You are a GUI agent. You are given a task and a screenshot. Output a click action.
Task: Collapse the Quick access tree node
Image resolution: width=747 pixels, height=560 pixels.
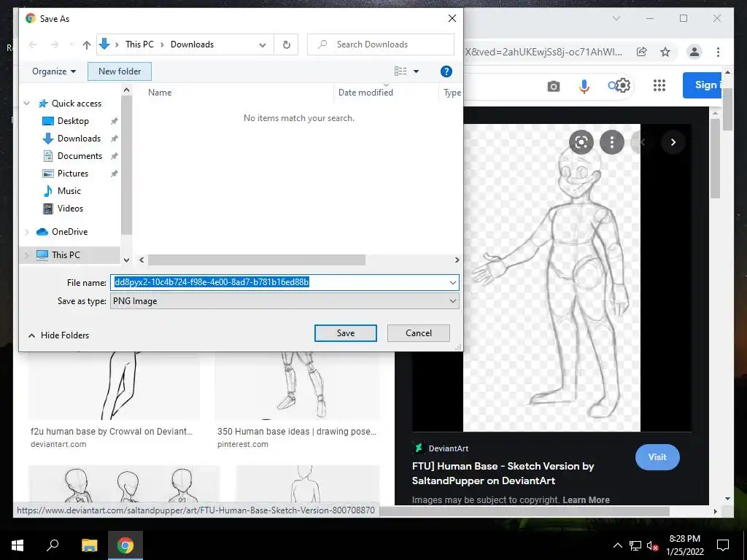27,104
